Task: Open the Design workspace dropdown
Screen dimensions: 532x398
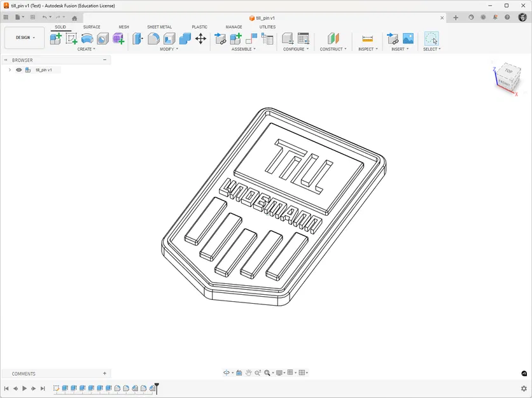Action: 24,37
